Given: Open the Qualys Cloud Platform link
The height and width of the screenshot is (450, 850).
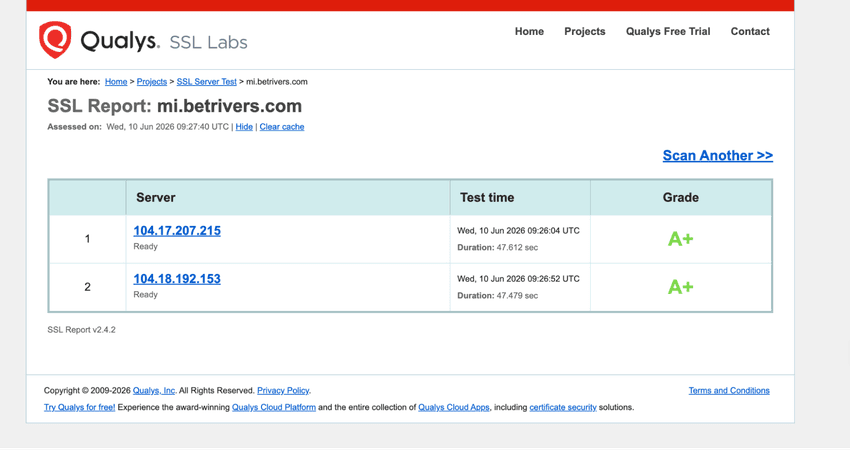Looking at the screenshot, I should pos(274,408).
